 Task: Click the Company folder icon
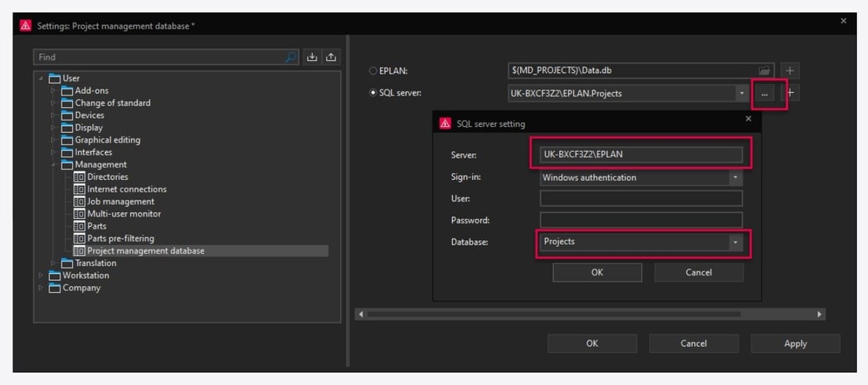pos(55,288)
